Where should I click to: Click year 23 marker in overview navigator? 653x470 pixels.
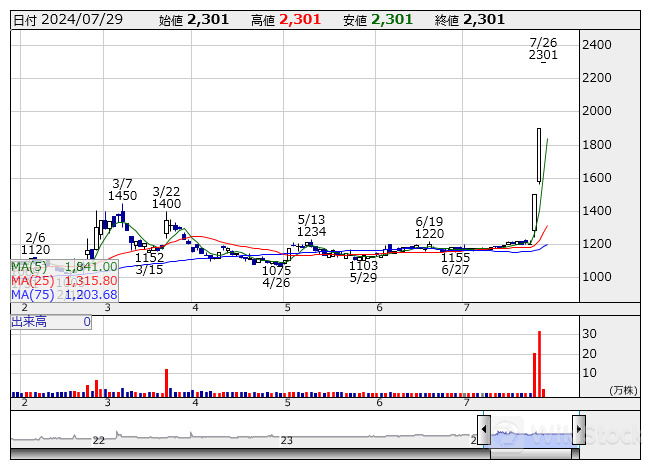(x=287, y=440)
